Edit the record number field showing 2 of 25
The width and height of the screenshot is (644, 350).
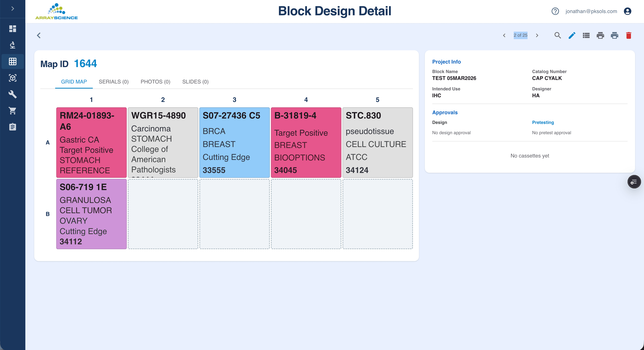click(520, 35)
